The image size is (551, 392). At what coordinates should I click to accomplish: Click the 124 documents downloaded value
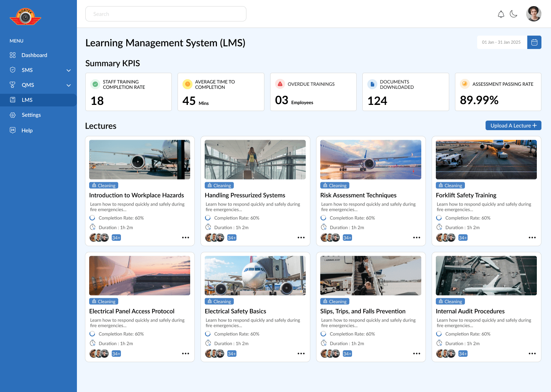coord(377,101)
